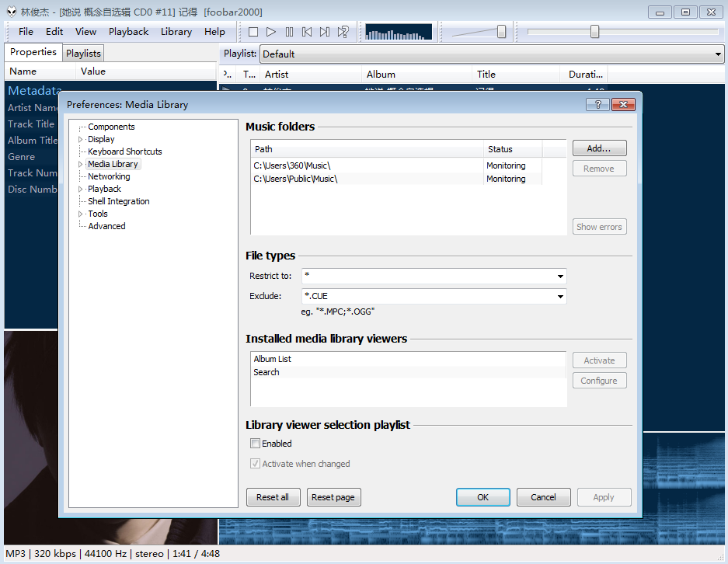Select Components in preferences tree
This screenshot has height=564, width=728.
point(111,127)
